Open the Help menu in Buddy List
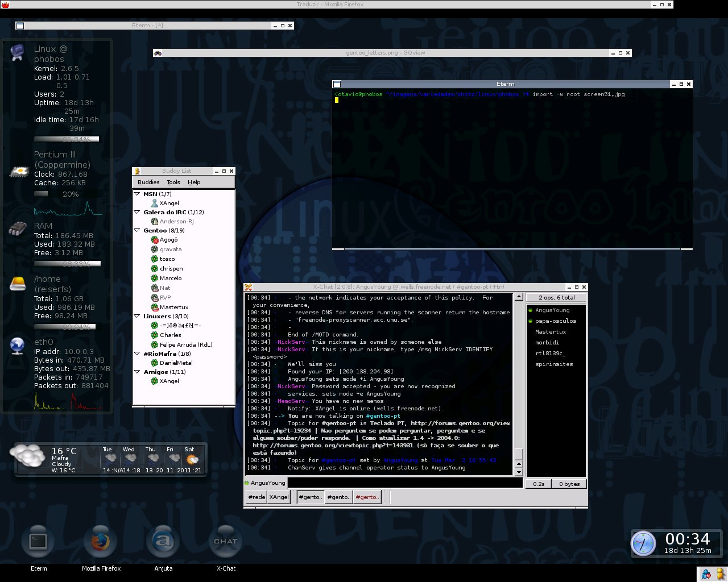The height and width of the screenshot is (582, 728). point(194,182)
